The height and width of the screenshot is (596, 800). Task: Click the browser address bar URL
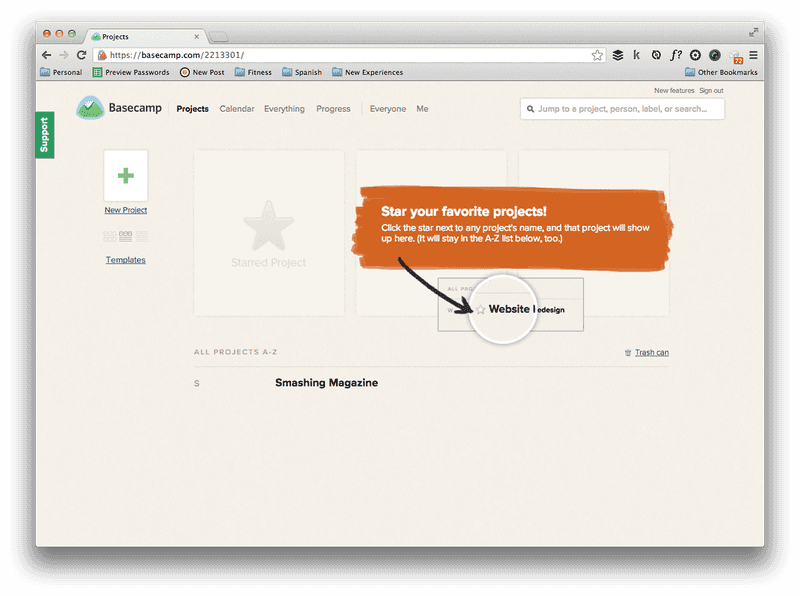point(177,55)
